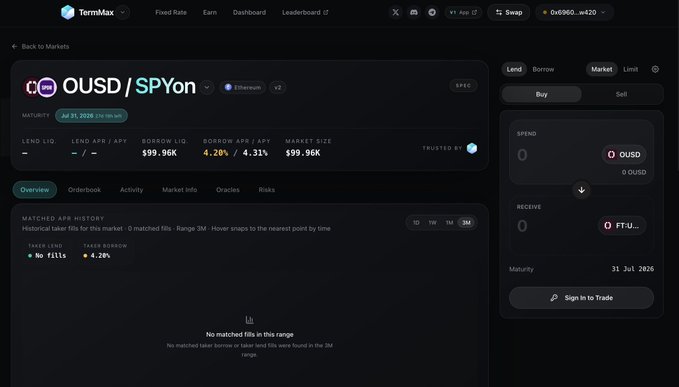The width and height of the screenshot is (679, 387).
Task: Switch to the Overview tab
Action: (x=35, y=190)
